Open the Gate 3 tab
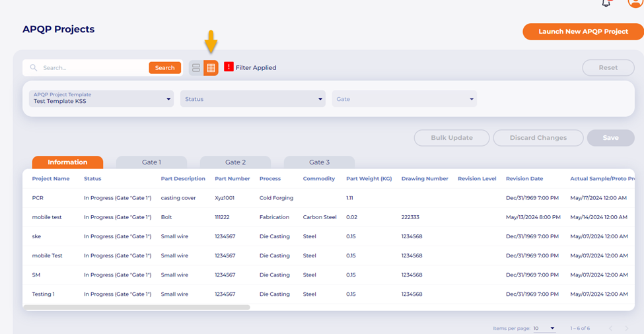 (319, 162)
